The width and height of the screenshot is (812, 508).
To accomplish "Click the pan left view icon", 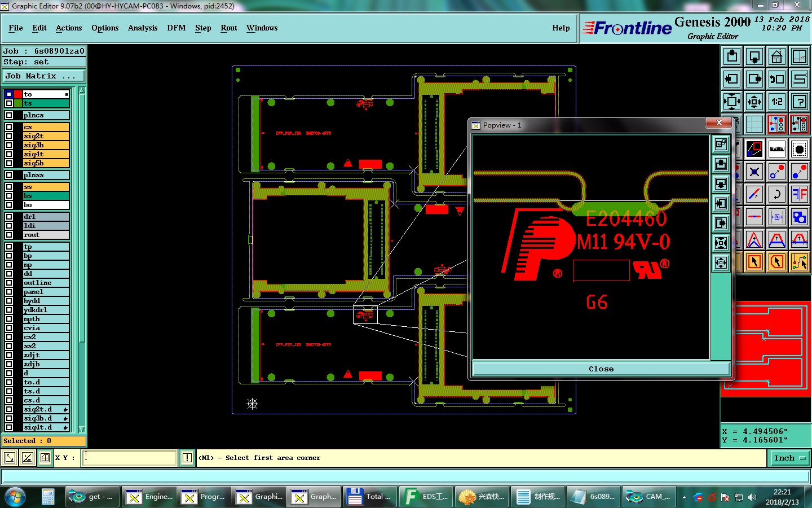I will 732,79.
